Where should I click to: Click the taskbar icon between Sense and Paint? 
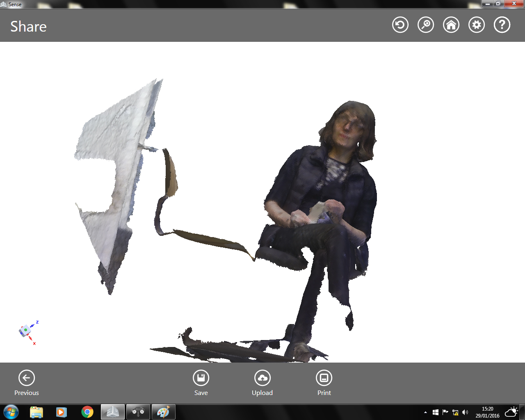point(138,412)
